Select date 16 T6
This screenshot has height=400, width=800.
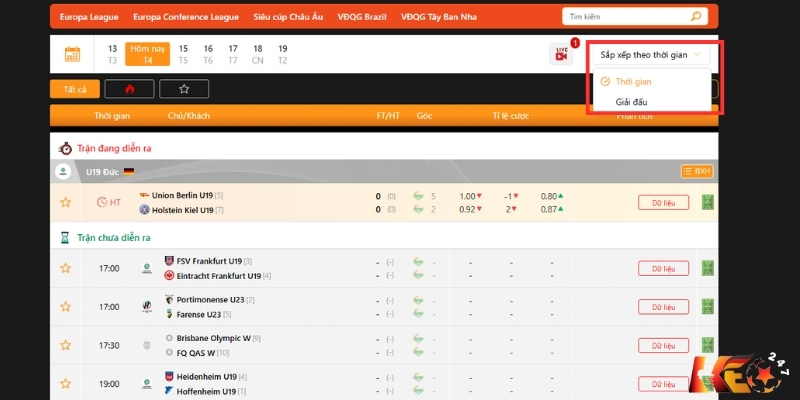coord(208,54)
